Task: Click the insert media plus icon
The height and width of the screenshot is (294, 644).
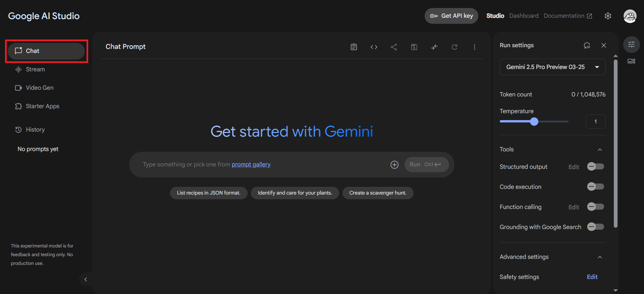Action: [x=394, y=165]
